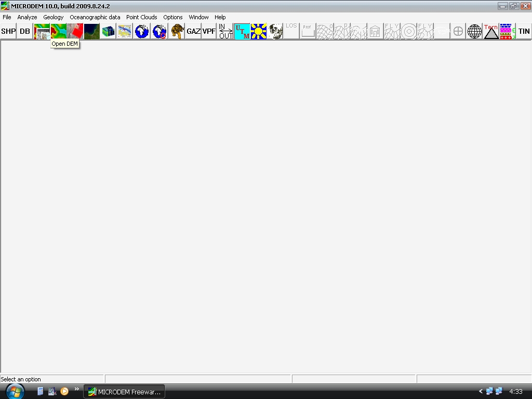This screenshot has height=399, width=532.
Task: Select the 3D stacked layers block icon
Action: tap(108, 31)
